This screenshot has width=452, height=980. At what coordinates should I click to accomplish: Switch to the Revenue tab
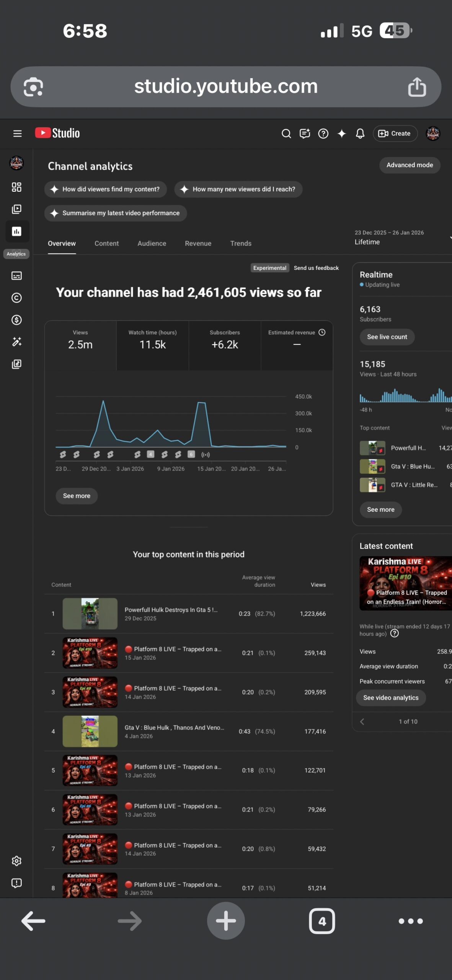[x=198, y=243]
